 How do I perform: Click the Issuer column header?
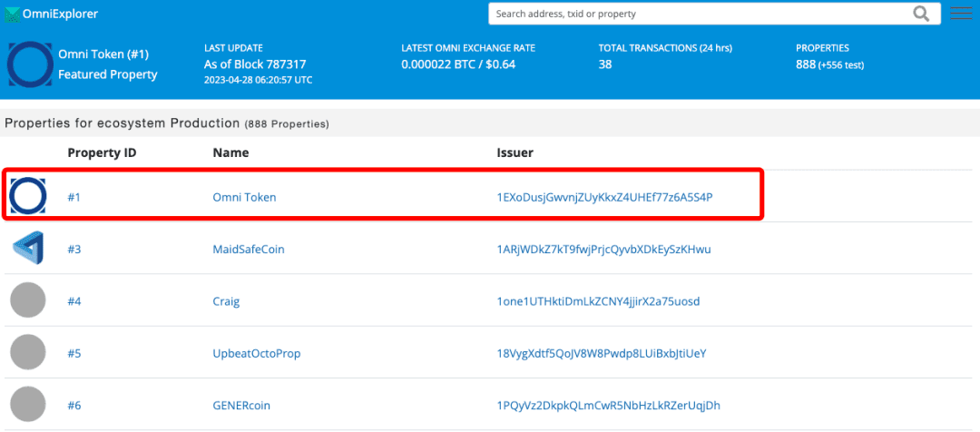tap(515, 152)
